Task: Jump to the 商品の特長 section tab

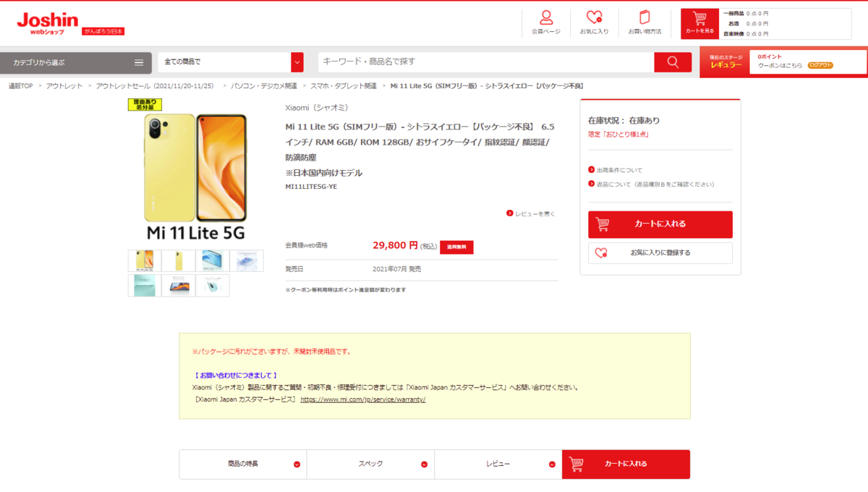Action: pyautogui.click(x=243, y=465)
